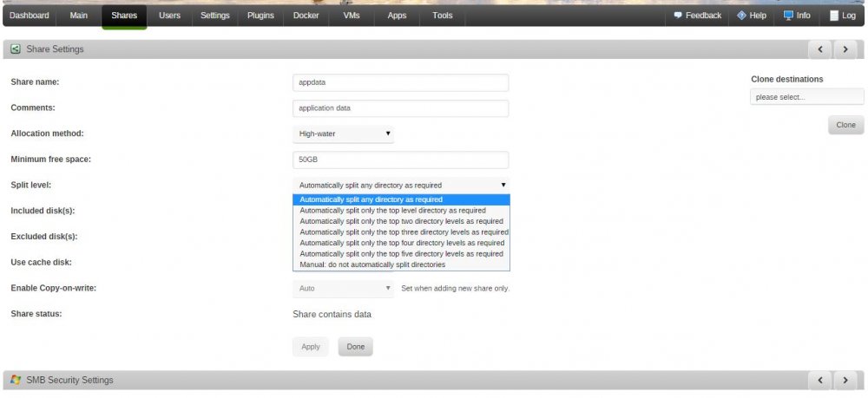Open the Settings tab
This screenshot has width=868, height=398.
tap(214, 16)
